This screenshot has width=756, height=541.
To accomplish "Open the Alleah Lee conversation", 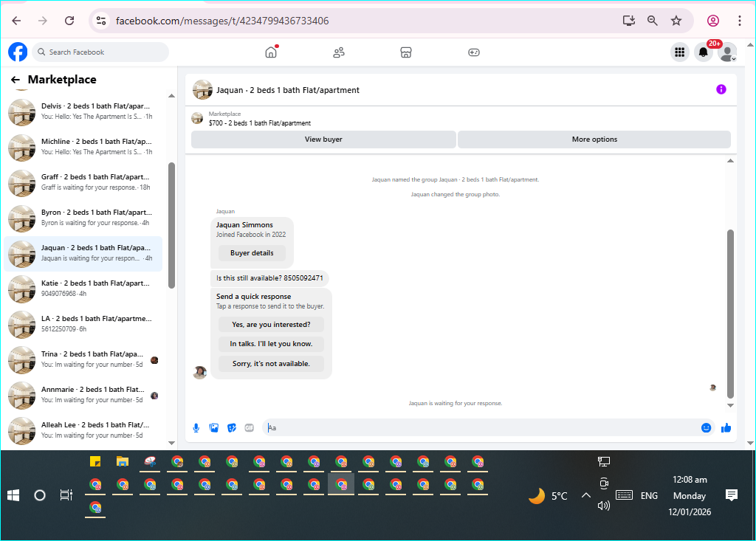I will tap(83, 430).
